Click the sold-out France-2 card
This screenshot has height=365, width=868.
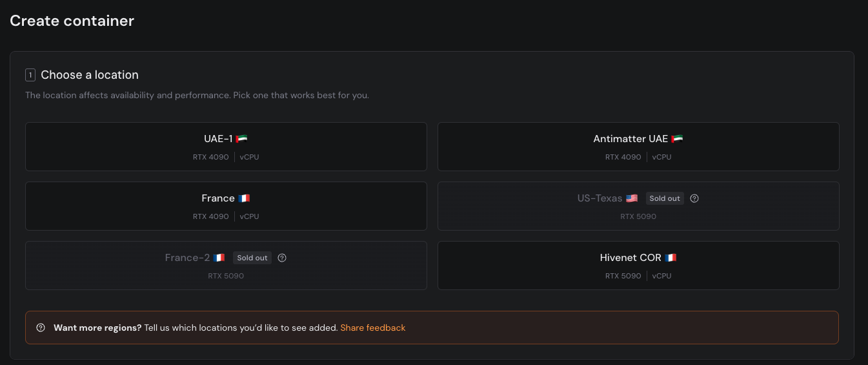pyautogui.click(x=226, y=266)
